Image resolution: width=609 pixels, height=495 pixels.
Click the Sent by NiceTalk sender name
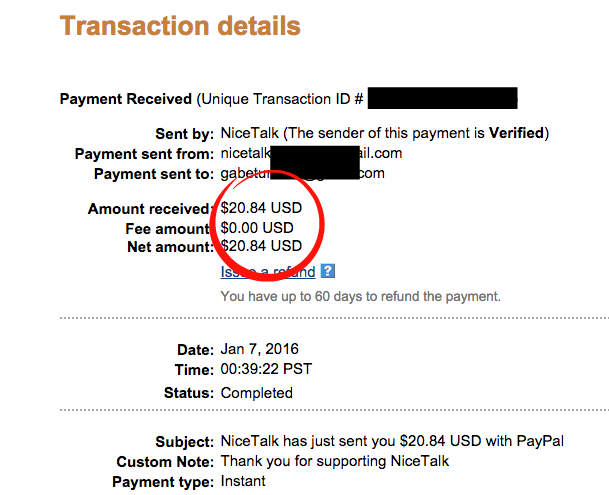pos(250,133)
